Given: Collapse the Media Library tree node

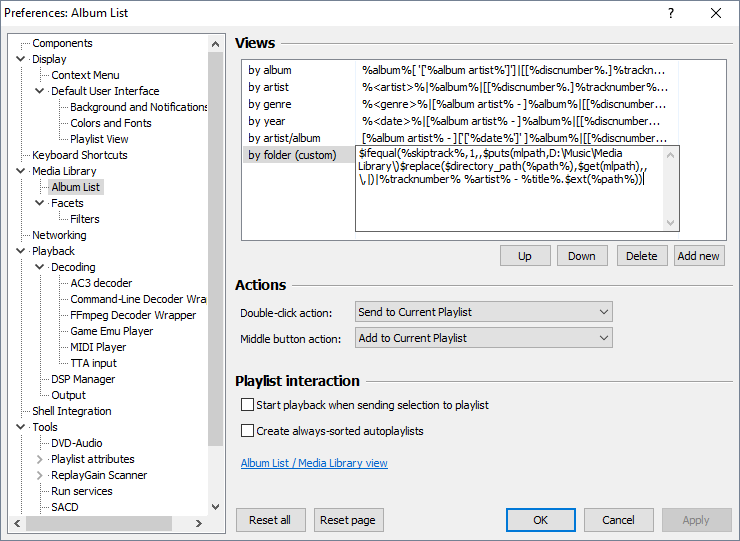Looking at the screenshot, I should [21, 171].
